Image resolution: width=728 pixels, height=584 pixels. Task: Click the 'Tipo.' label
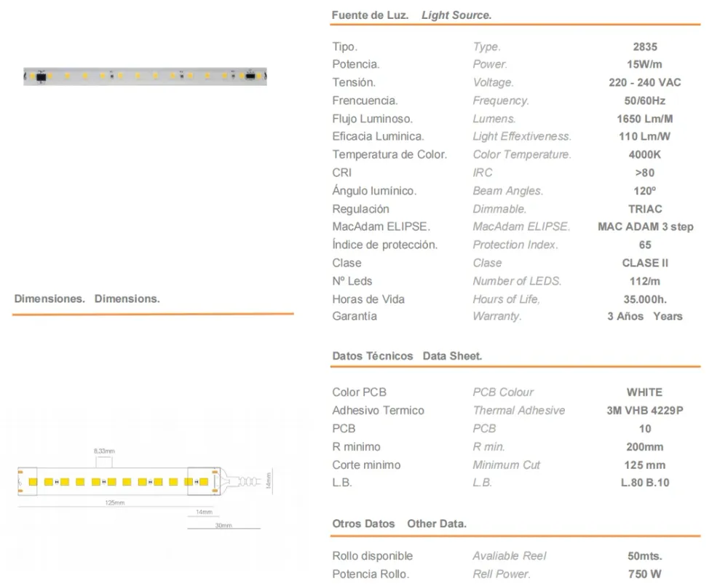tap(344, 47)
